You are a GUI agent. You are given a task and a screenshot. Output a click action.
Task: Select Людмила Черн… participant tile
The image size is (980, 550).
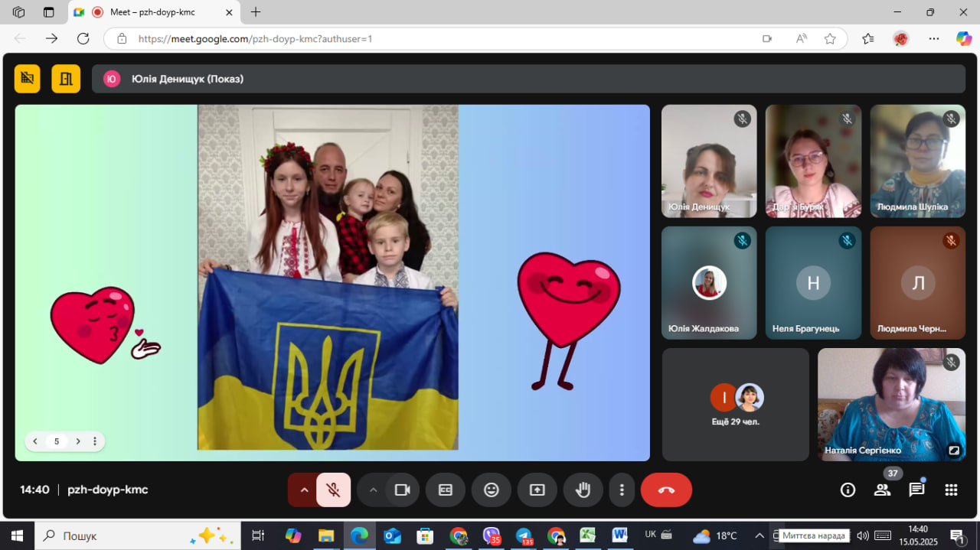coord(917,283)
